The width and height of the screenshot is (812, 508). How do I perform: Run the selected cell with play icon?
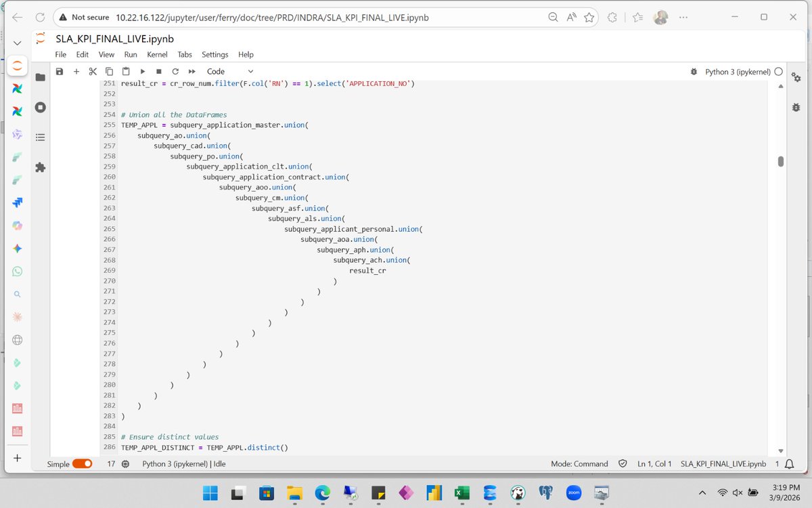[x=143, y=71]
